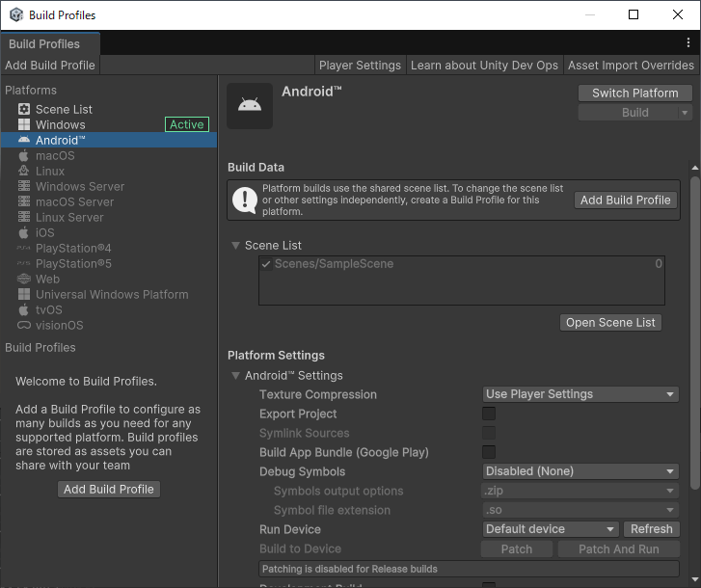Select the Windows platform row
The width and height of the screenshot is (701, 588).
click(x=109, y=124)
